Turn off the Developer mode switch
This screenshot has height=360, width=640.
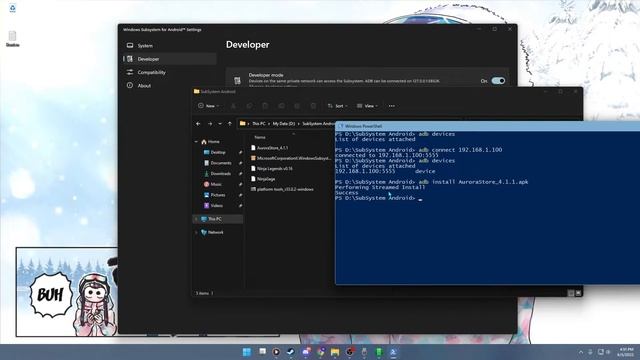point(498,81)
